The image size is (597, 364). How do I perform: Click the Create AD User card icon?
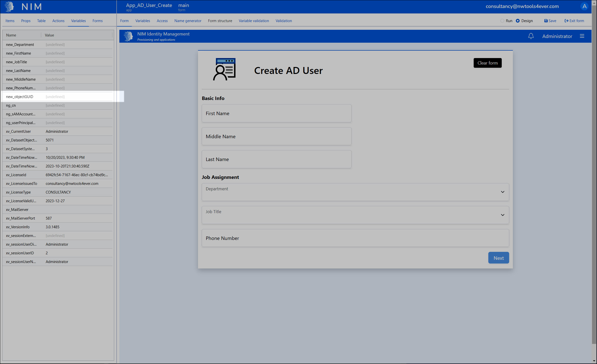coord(225,69)
